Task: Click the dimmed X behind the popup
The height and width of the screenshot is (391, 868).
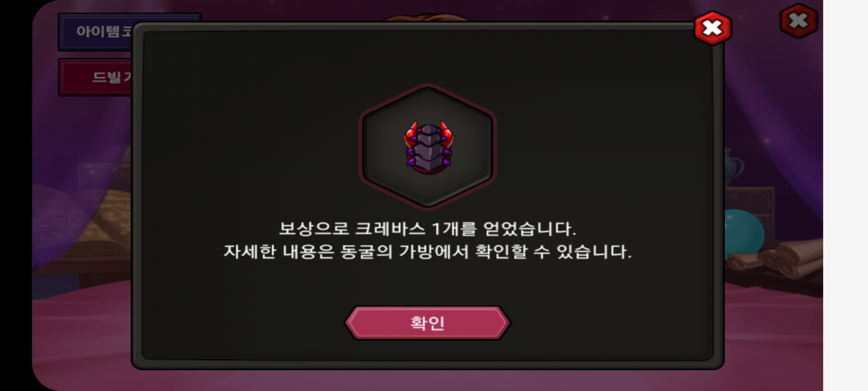Action: coord(799,21)
